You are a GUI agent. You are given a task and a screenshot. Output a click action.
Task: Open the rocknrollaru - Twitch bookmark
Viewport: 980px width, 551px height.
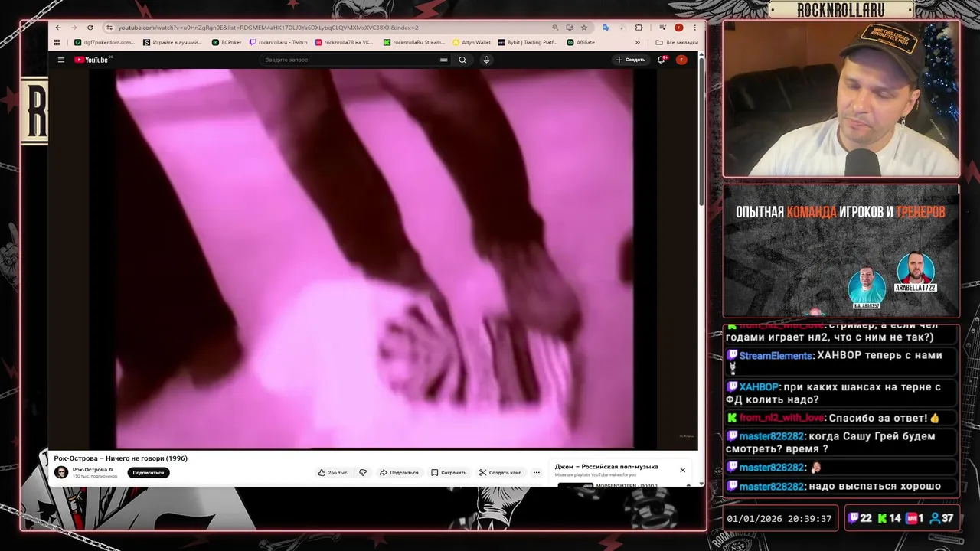(278, 42)
